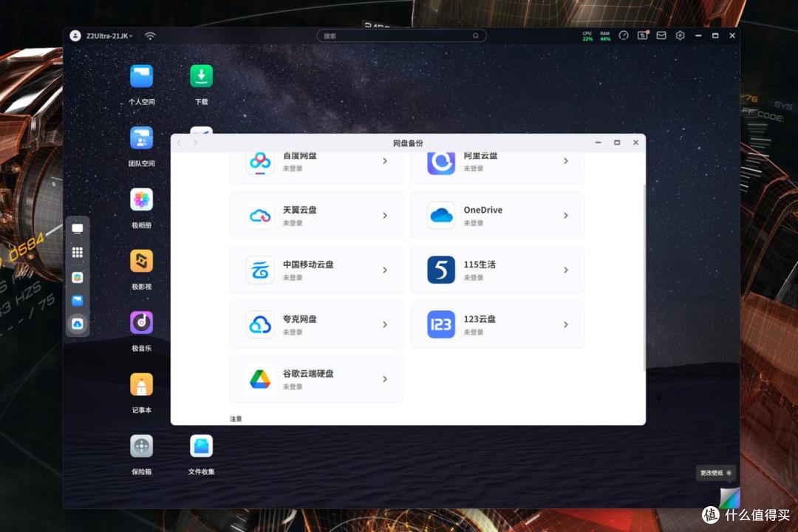The image size is (798, 532).
Task: Launch the 极影视 video app
Action: pos(141,261)
